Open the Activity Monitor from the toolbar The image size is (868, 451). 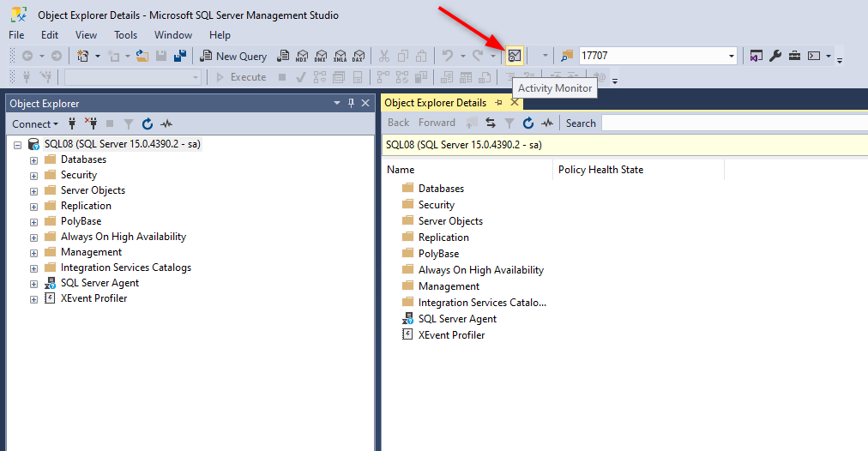tap(515, 56)
